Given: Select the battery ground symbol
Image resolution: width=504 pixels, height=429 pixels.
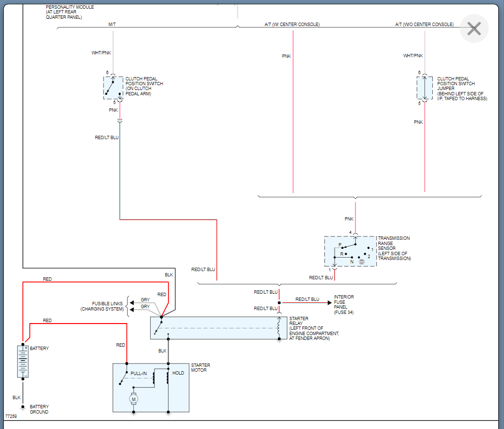Looking at the screenshot, I should click(x=23, y=407).
